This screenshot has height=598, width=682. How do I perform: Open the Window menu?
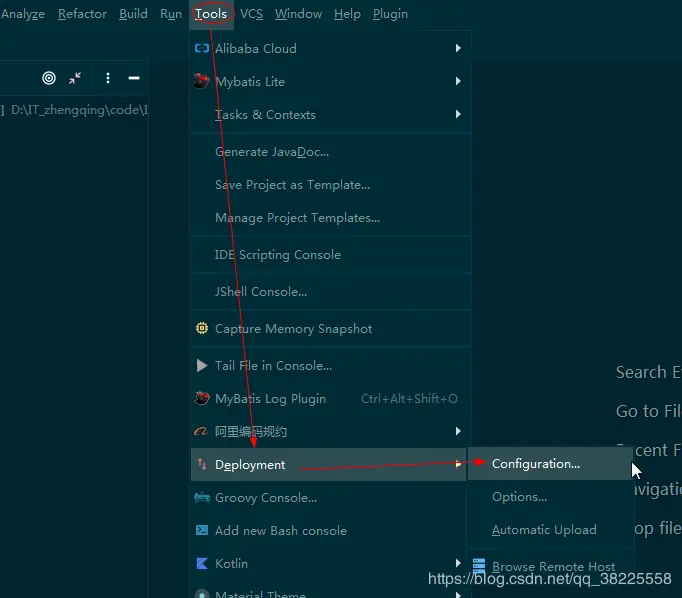click(298, 14)
